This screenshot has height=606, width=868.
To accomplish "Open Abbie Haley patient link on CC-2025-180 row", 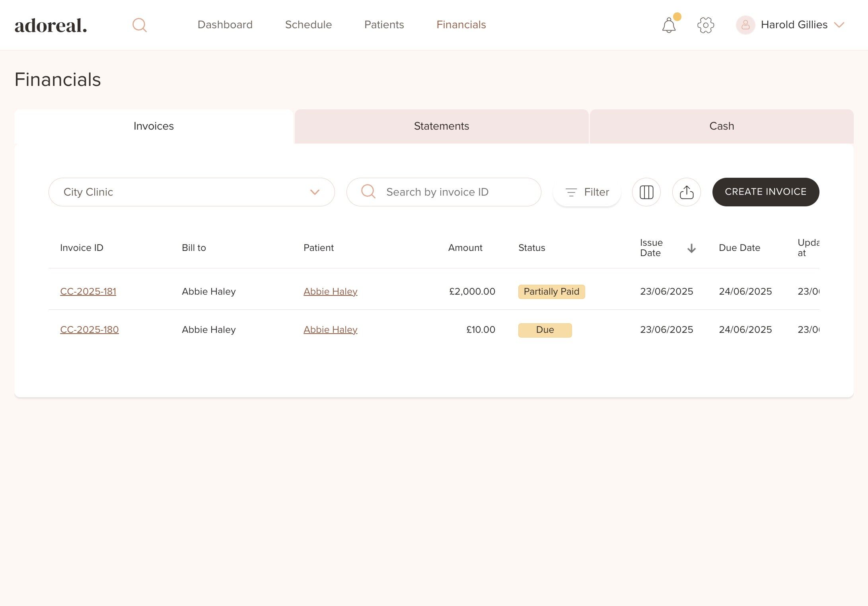I will click(330, 330).
